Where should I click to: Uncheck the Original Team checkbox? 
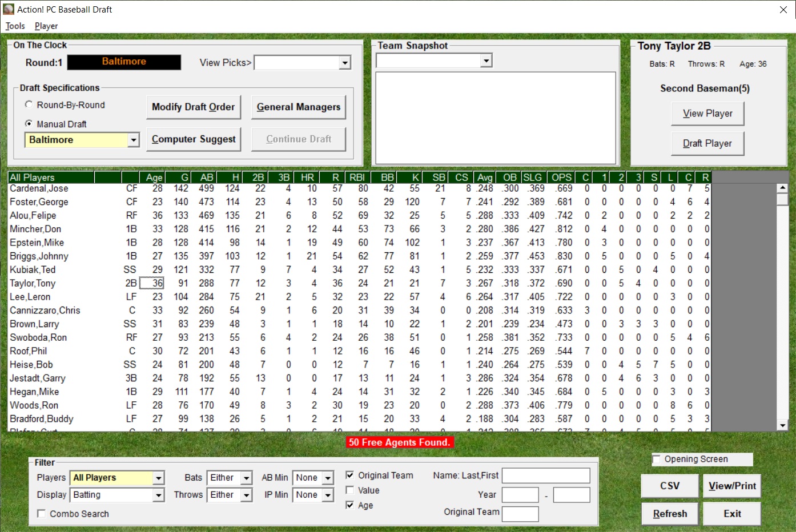pos(349,475)
